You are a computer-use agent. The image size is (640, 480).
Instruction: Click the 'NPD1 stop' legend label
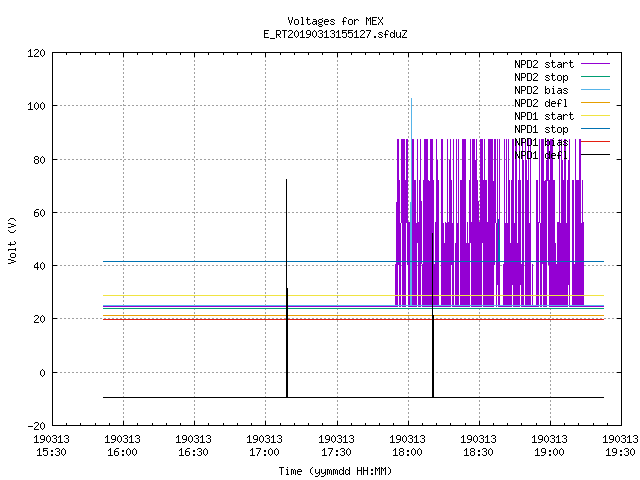click(541, 129)
